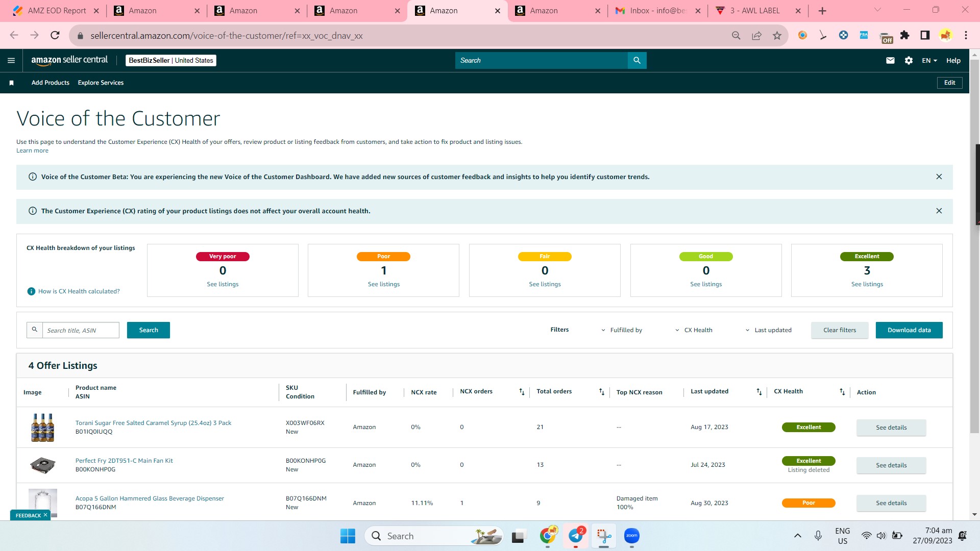Expand the Last updated filter dropdown
Screen dimensions: 980x551
(768, 330)
